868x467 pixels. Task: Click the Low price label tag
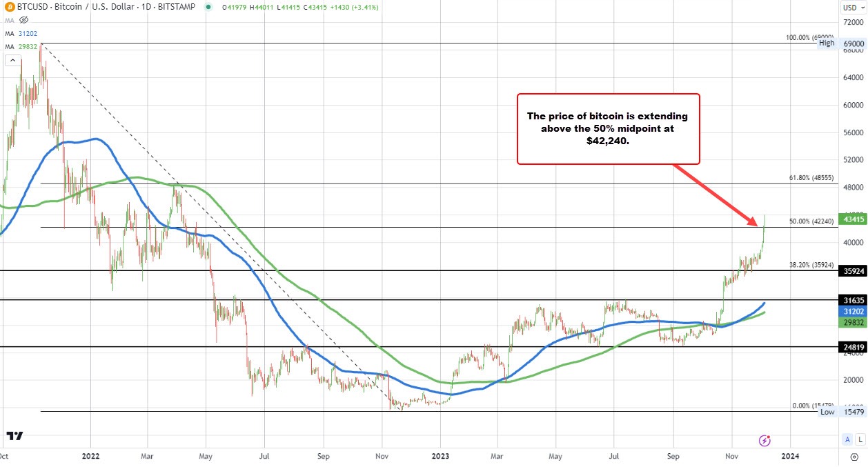[x=827, y=412]
